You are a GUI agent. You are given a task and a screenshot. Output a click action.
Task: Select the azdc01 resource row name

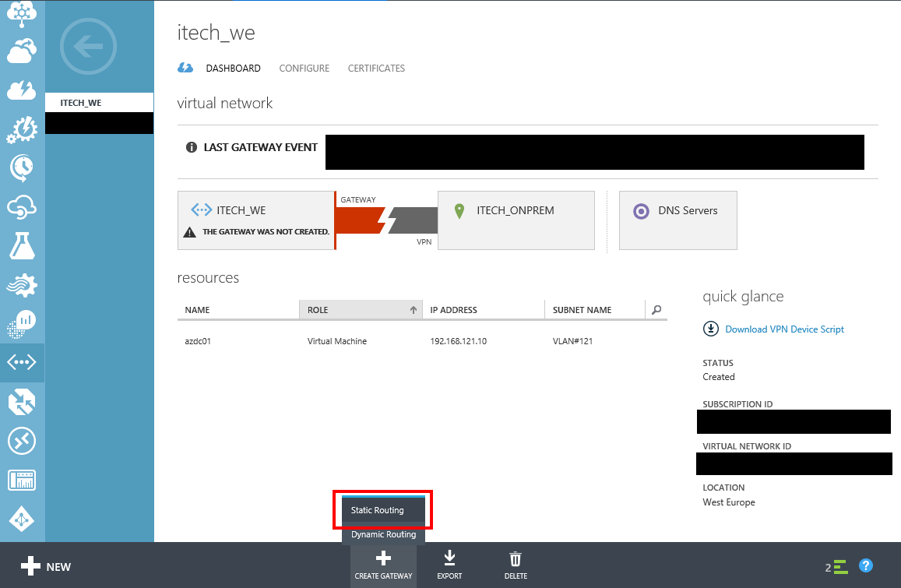click(198, 341)
